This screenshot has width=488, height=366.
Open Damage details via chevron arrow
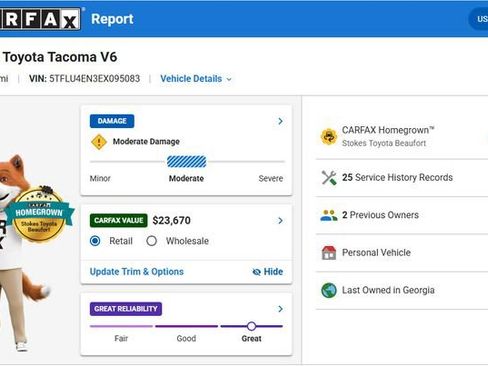coord(280,121)
